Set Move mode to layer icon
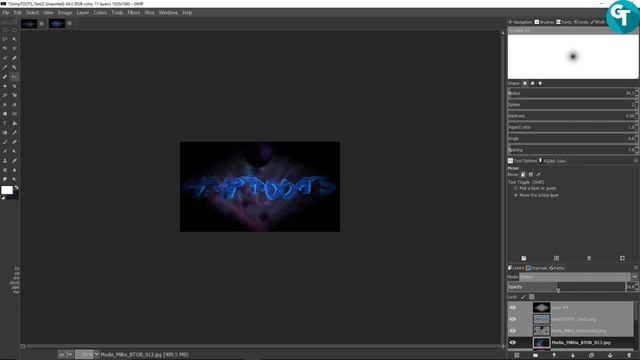 (523, 175)
